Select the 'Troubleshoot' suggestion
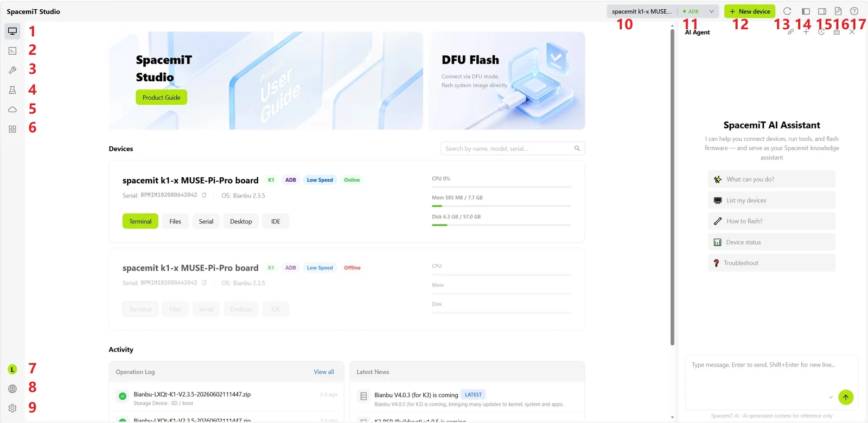868x423 pixels. pos(771,263)
